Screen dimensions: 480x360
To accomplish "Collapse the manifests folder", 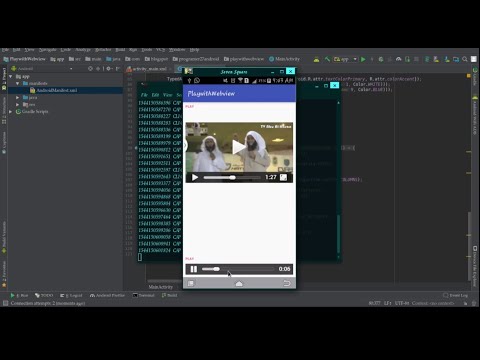I will (17, 83).
